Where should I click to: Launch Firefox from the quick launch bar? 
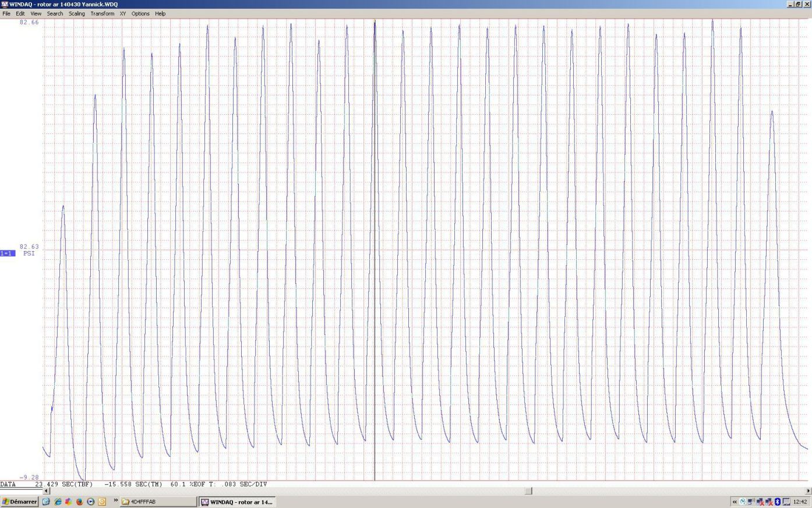point(80,502)
